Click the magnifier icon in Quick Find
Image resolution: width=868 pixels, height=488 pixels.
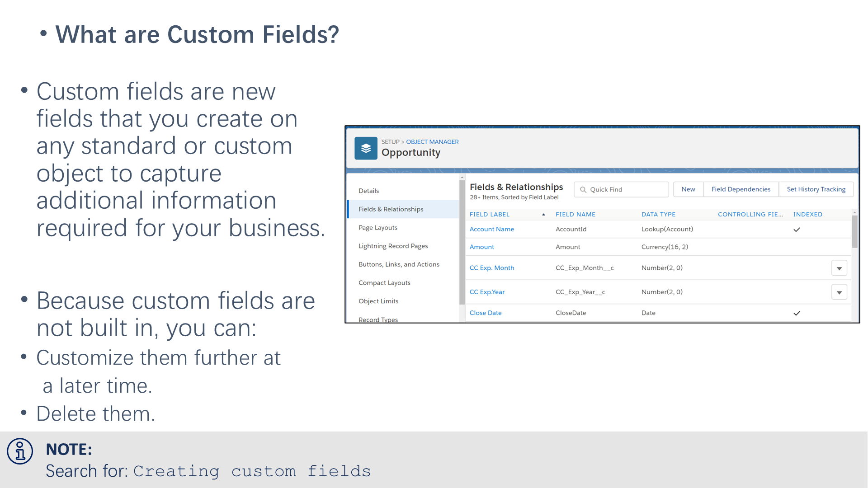tap(583, 190)
